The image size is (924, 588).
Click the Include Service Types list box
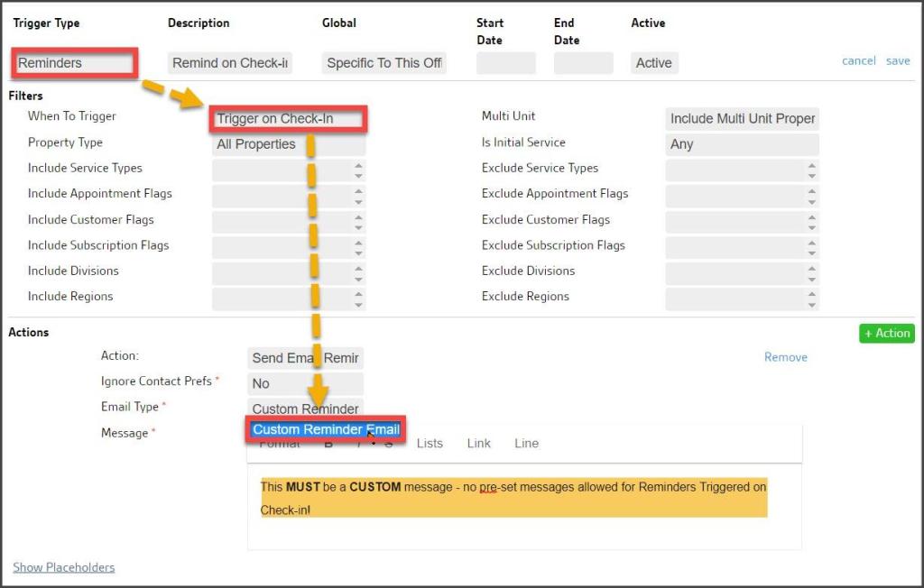pyautogui.click(x=282, y=170)
